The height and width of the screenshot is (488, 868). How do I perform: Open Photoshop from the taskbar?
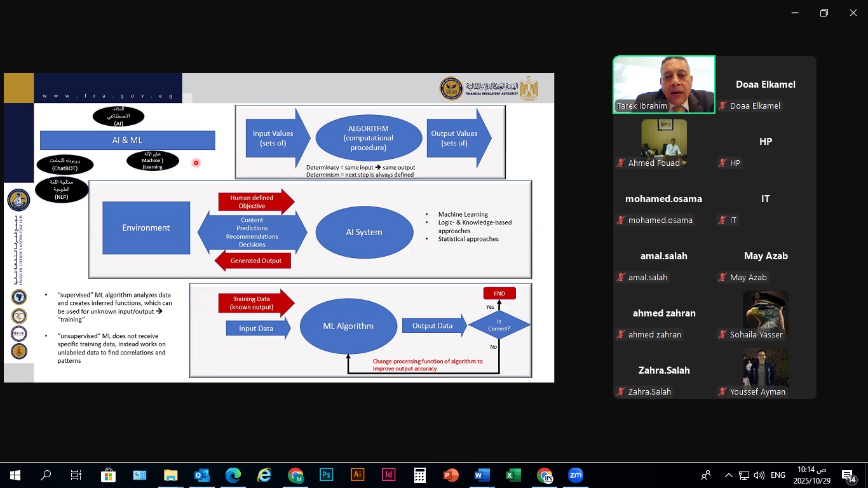coord(327,475)
